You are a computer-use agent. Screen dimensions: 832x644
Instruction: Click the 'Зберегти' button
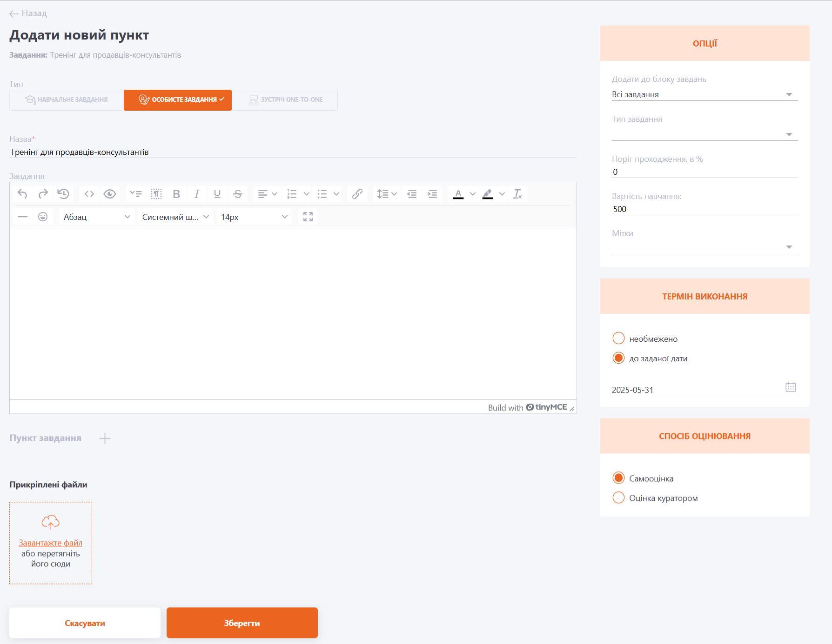[242, 623]
